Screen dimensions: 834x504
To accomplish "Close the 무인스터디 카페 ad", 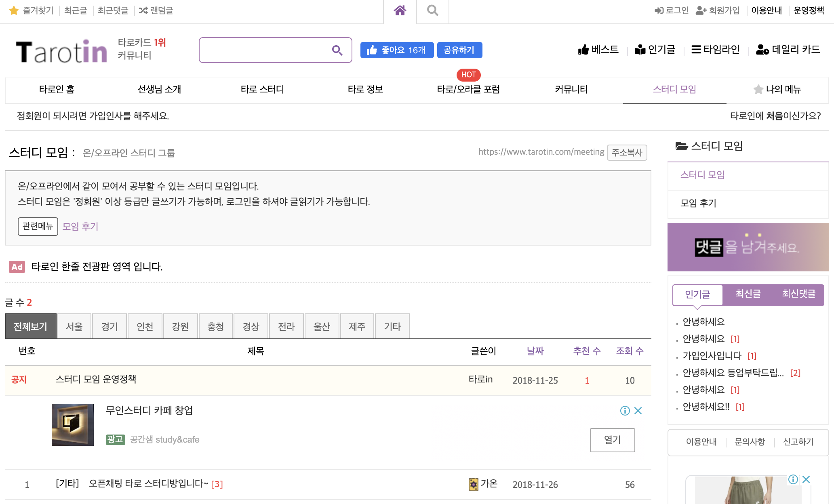I will 638,411.
